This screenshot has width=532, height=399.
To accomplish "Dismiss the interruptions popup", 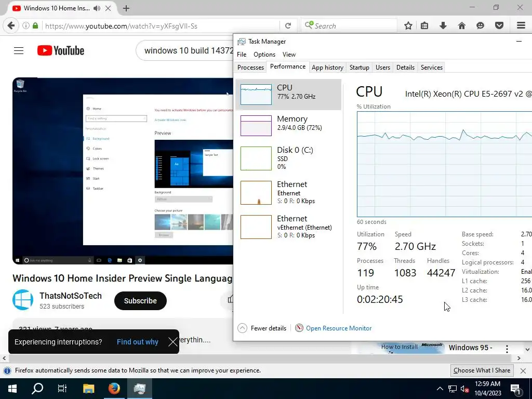I will click(172, 342).
